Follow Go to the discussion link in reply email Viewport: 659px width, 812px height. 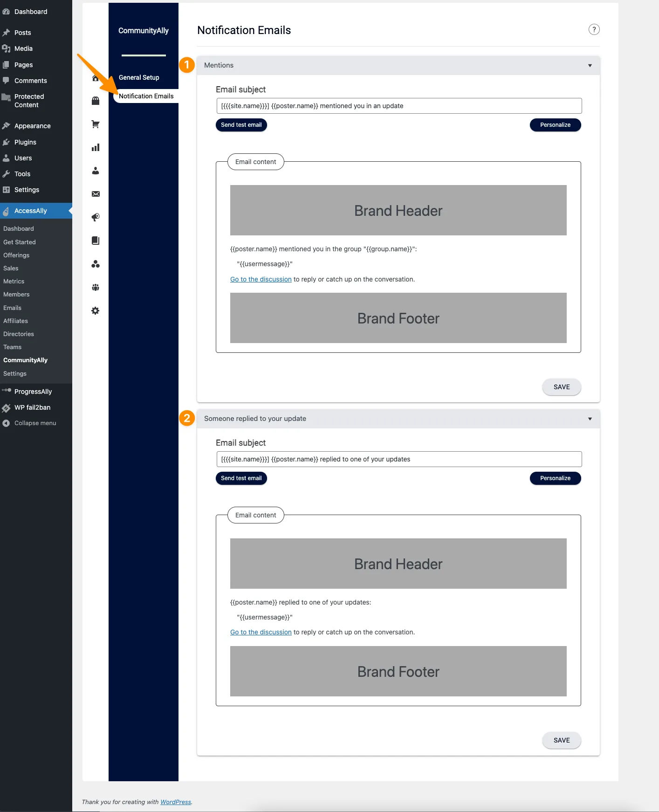(x=261, y=632)
